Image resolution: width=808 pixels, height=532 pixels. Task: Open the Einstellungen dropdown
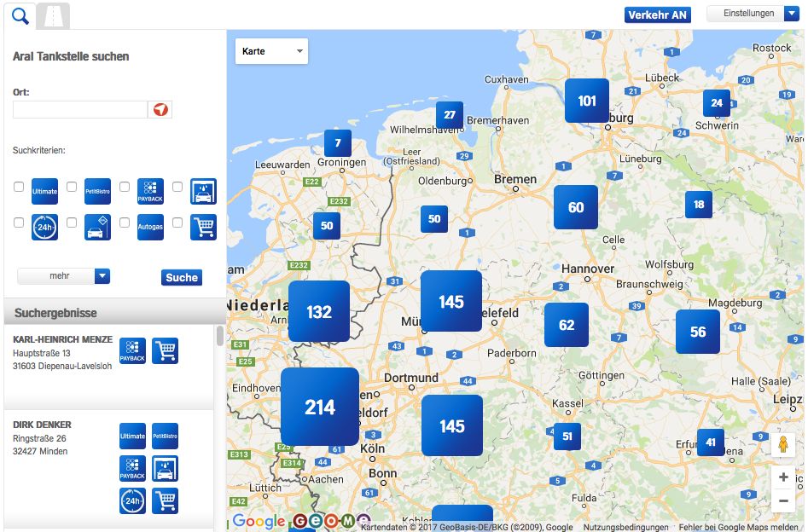[753, 14]
